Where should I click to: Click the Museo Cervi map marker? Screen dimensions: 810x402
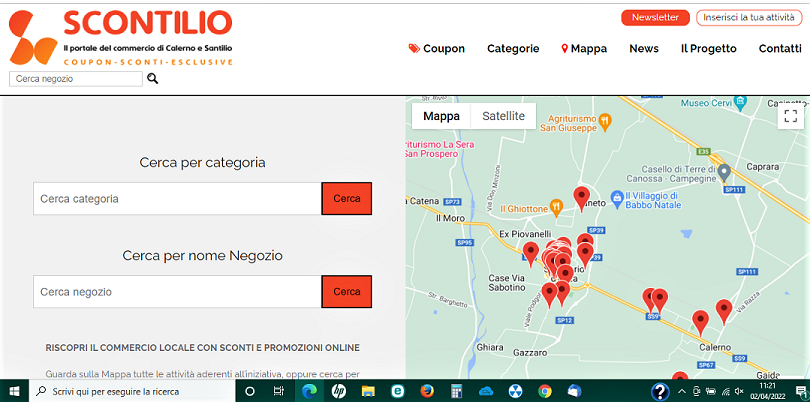741,100
